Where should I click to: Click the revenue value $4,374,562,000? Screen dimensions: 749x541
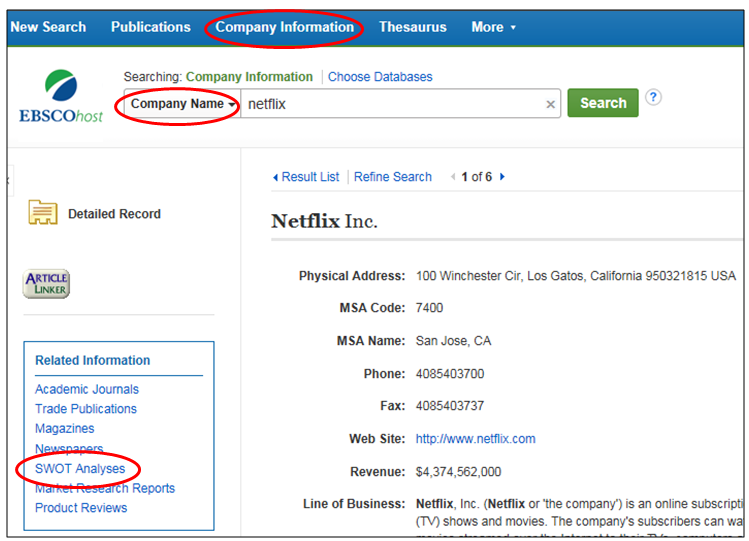coord(458,472)
